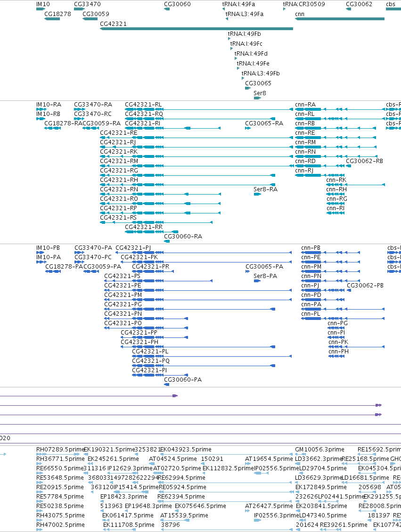Click the CG42321-RS transcript label
Image resolution: width=401 pixels, height=532 pixels.
click(x=118, y=217)
